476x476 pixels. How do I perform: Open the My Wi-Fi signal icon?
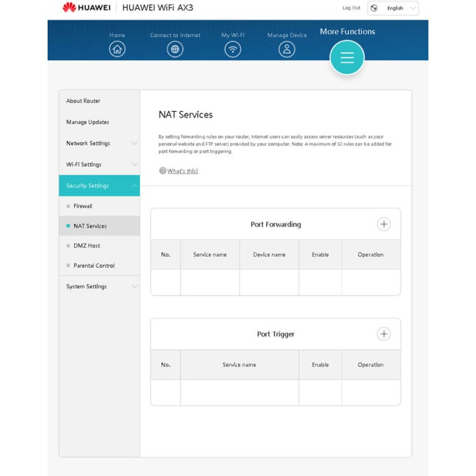click(233, 49)
